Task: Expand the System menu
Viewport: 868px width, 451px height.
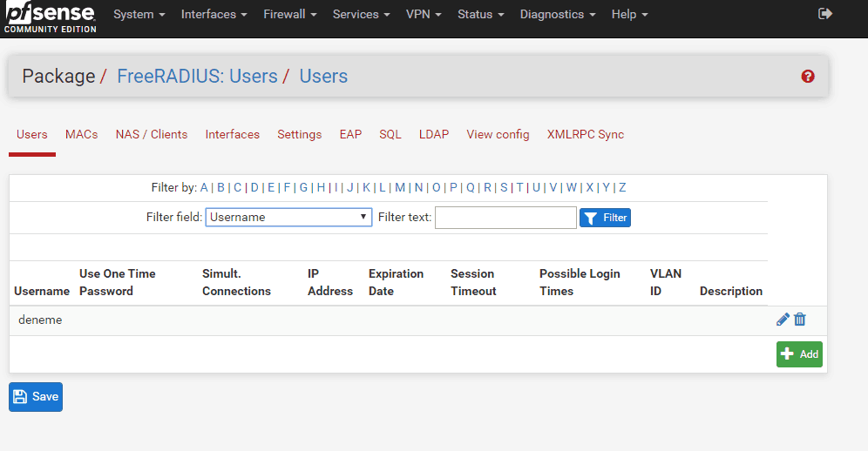Action: [139, 15]
